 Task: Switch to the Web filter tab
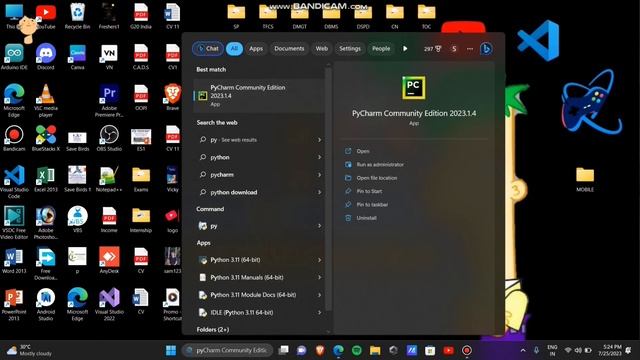pyautogui.click(x=322, y=49)
